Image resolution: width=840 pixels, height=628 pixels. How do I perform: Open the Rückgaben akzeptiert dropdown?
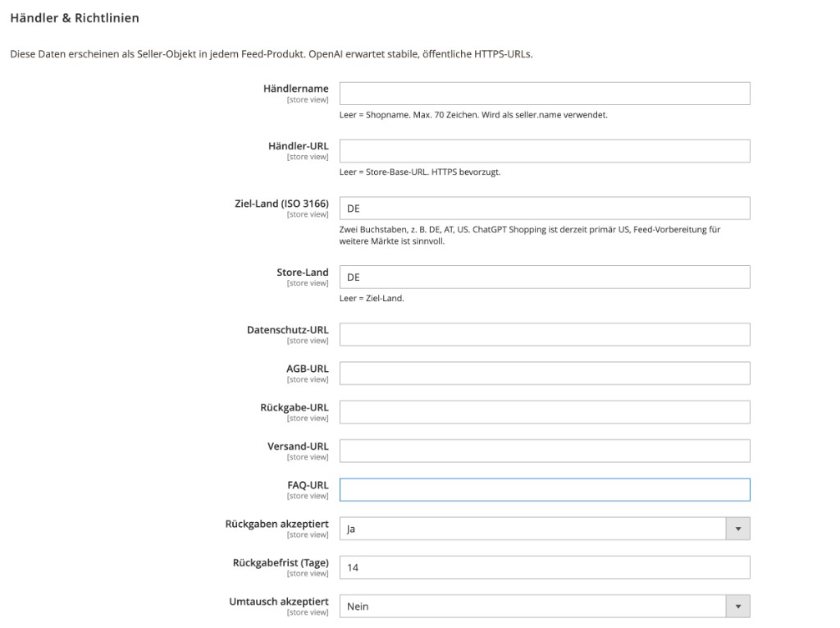pyautogui.click(x=545, y=529)
